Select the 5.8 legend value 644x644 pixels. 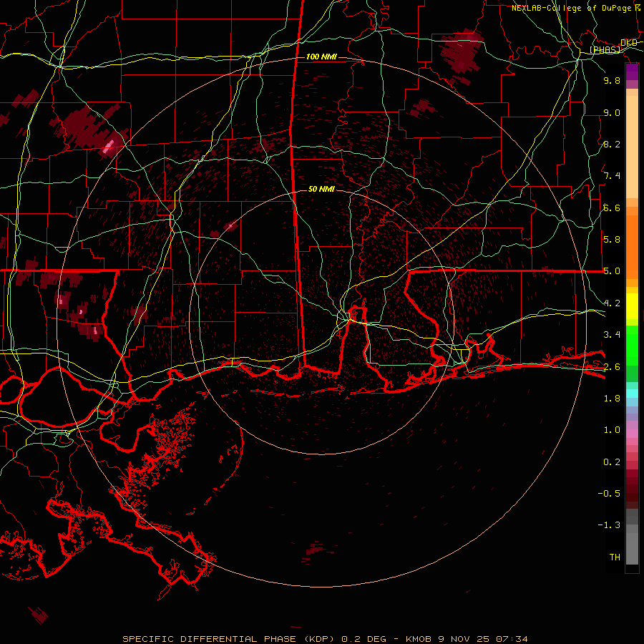point(612,239)
